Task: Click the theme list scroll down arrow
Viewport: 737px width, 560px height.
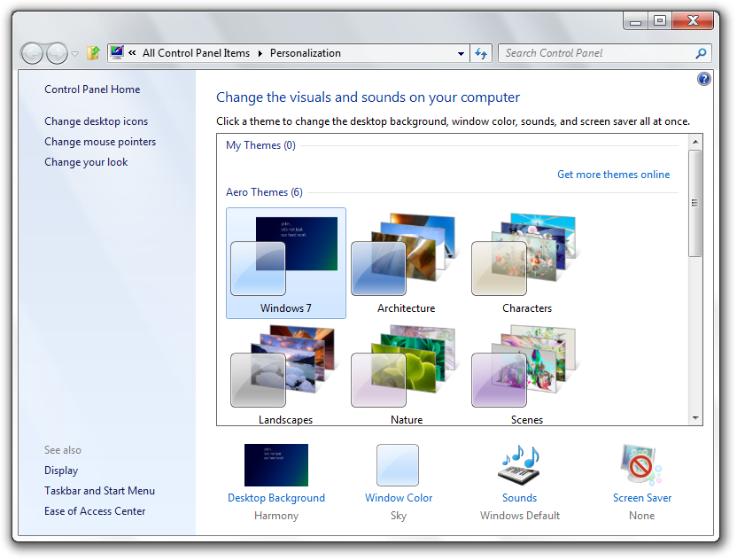Action: click(x=695, y=418)
